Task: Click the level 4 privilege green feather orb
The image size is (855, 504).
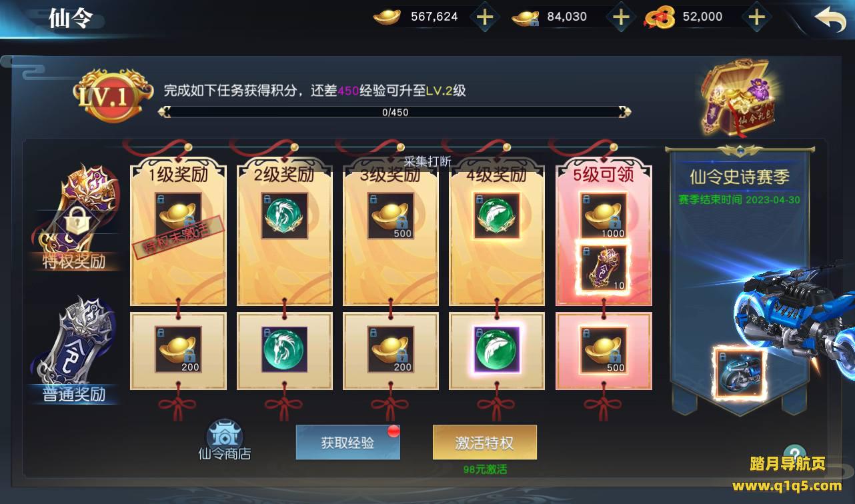Action: coord(497,216)
